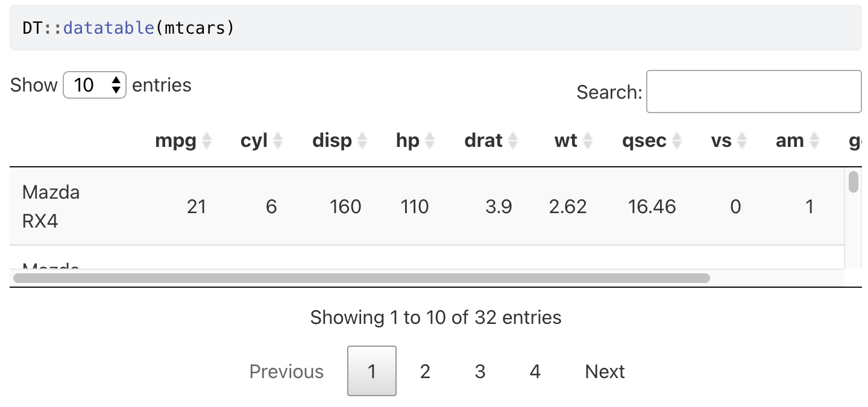The image size is (868, 407).
Task: Sort the hp column
Action: 407,140
